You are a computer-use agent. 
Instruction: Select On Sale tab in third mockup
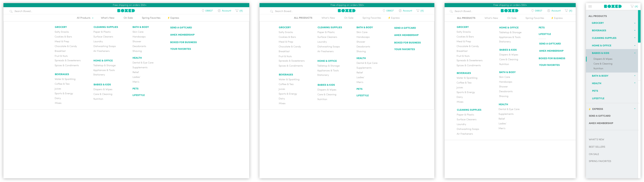pos(512,18)
